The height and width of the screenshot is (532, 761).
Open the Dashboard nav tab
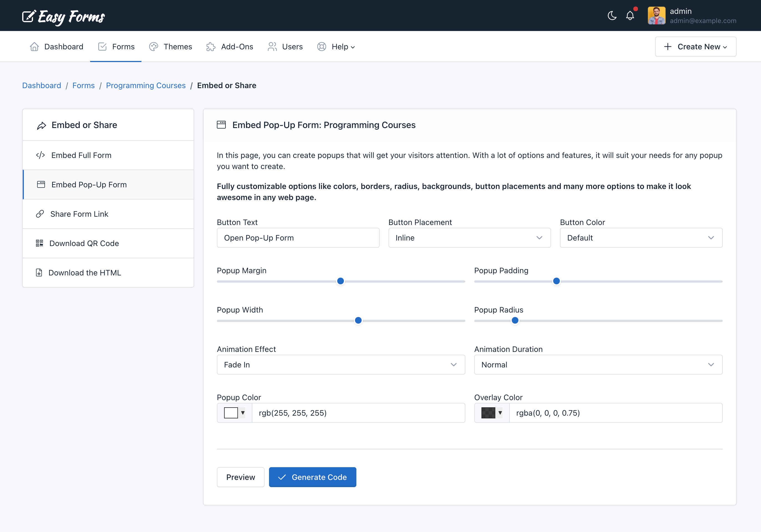56,47
